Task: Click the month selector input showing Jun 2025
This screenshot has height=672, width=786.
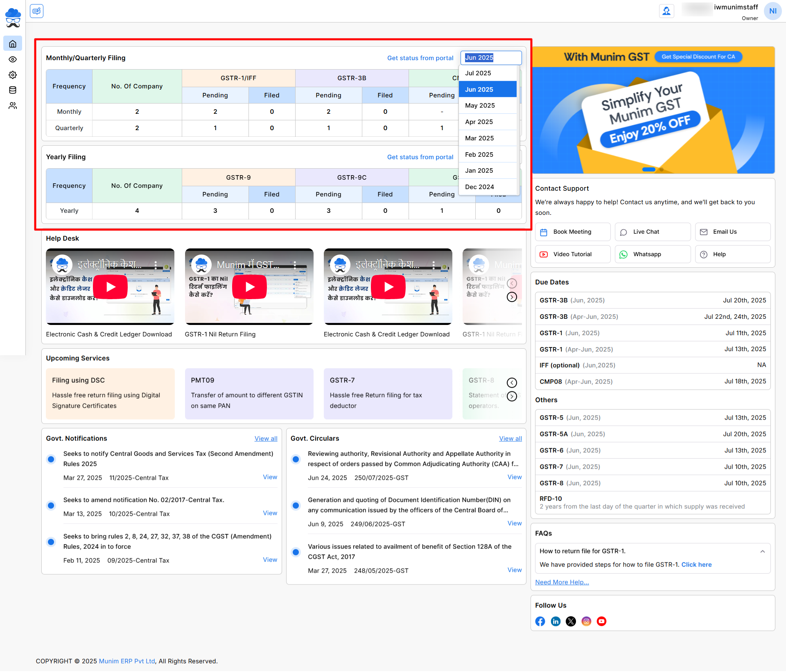Action: (491, 58)
